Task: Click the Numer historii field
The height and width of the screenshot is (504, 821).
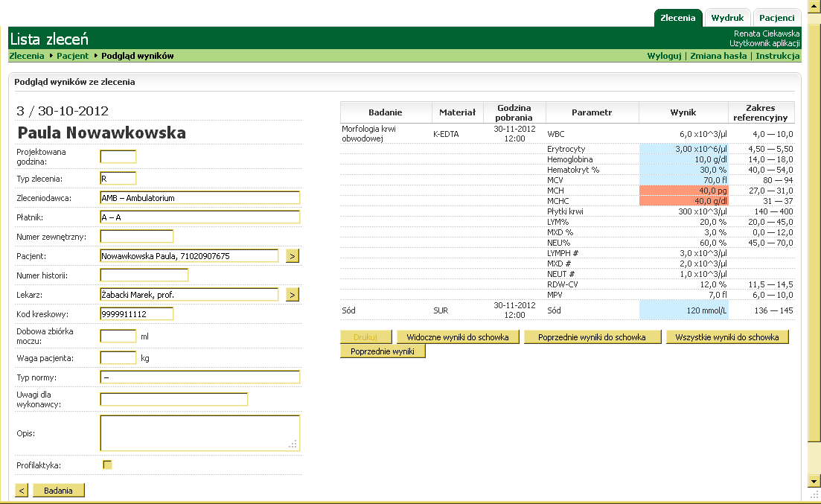Action: pos(144,275)
